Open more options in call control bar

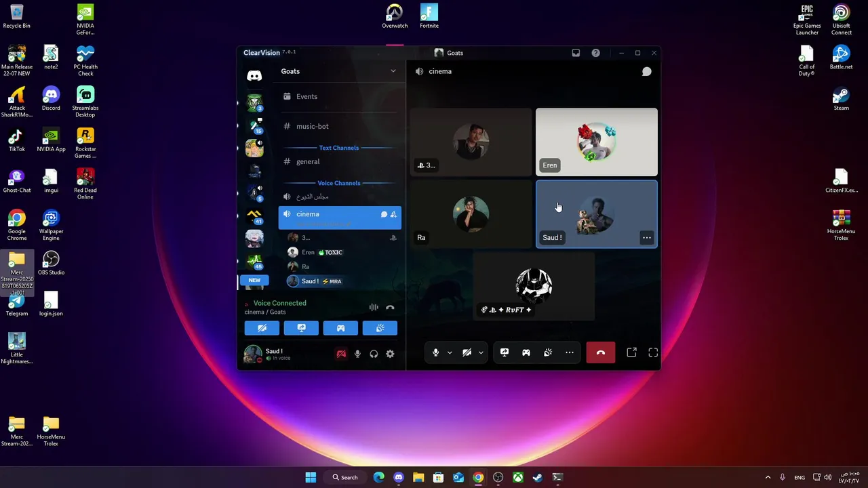[570, 352]
